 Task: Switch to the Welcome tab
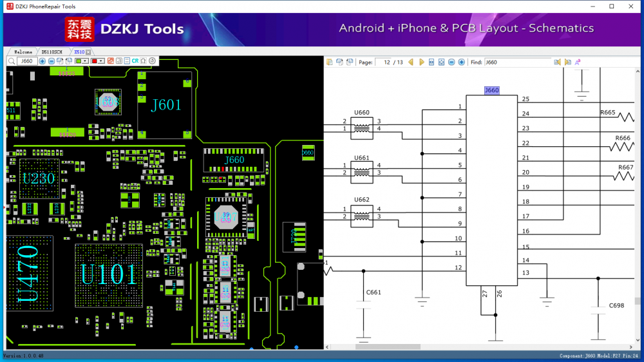[23, 52]
